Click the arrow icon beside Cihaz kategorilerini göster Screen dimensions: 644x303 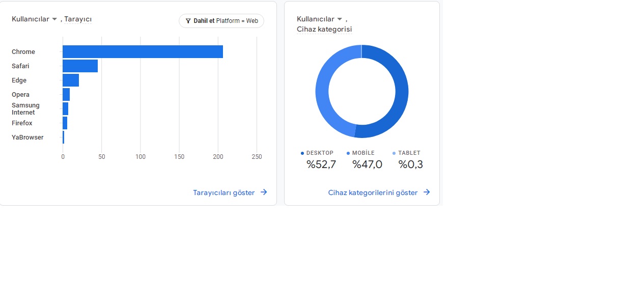click(427, 192)
